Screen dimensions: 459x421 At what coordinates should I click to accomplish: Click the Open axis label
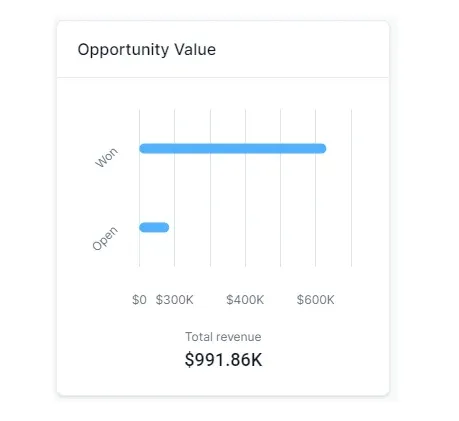pyautogui.click(x=105, y=238)
